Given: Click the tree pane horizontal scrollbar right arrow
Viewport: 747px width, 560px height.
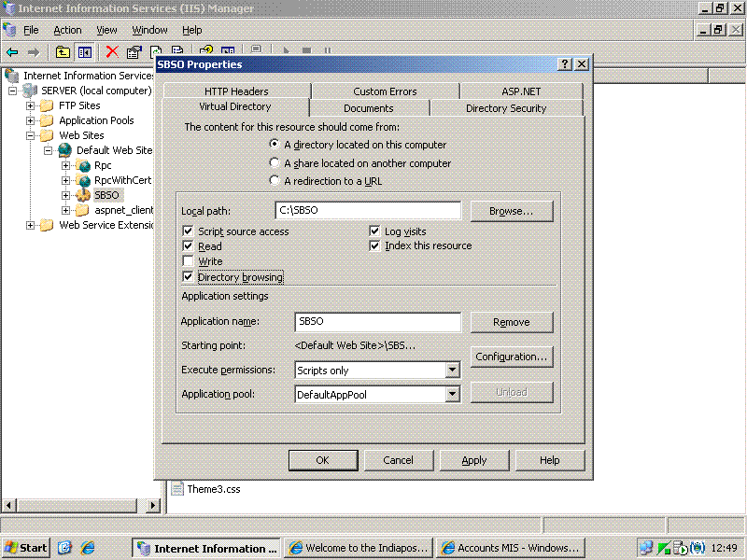Looking at the screenshot, I should [152, 505].
